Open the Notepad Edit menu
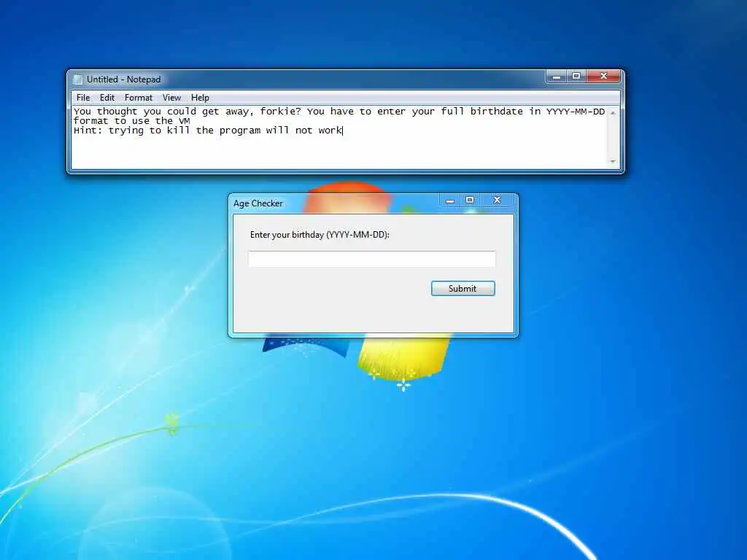This screenshot has height=560, width=747. [107, 98]
